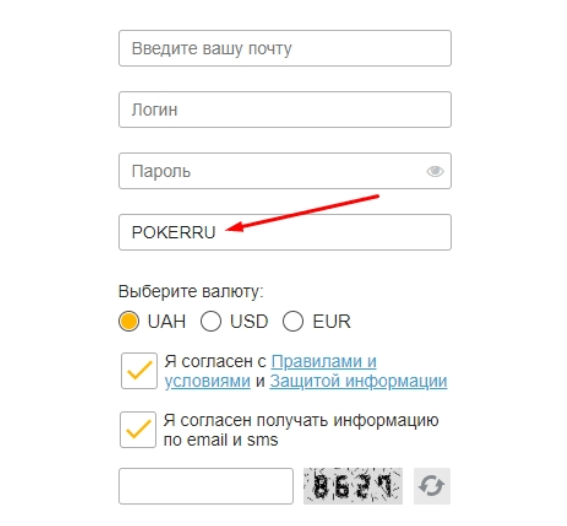This screenshot has height=526, width=567.
Task: Show password using the eye icon
Action: click(435, 171)
